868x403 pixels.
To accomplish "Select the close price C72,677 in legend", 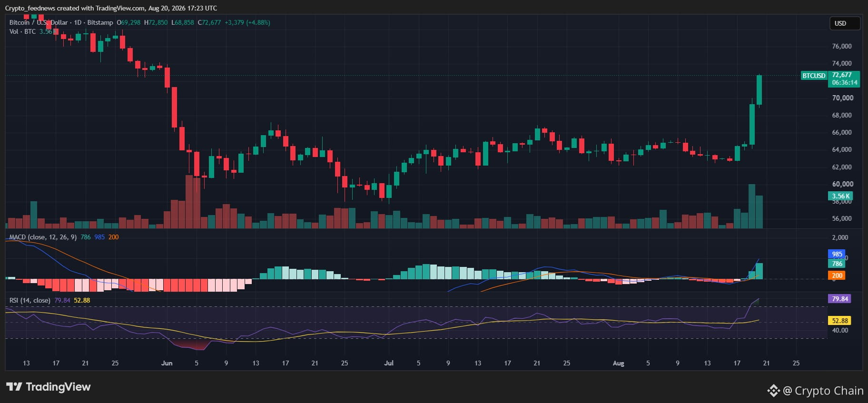I will coord(209,22).
